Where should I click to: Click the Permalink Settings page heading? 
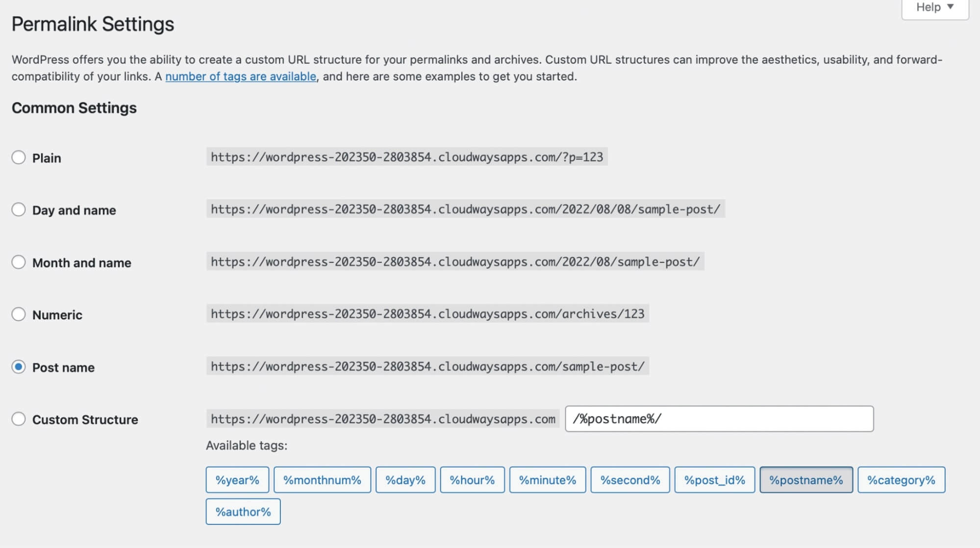[x=93, y=24]
